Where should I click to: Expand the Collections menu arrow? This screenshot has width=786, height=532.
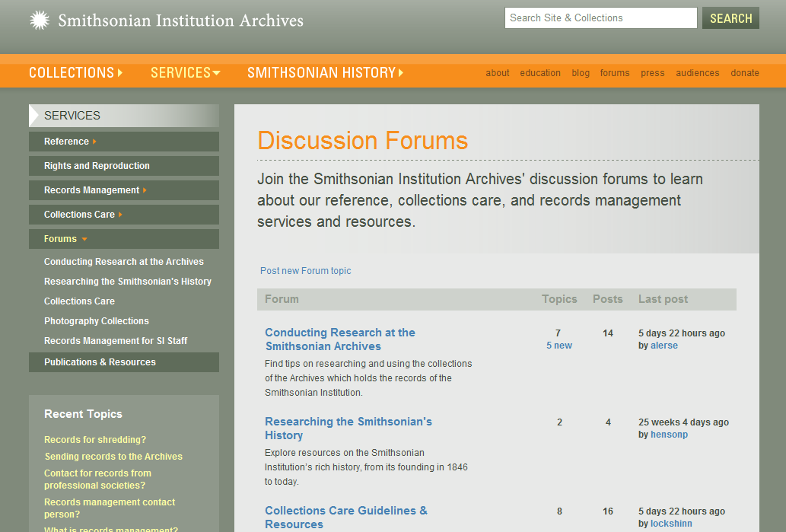[120, 73]
